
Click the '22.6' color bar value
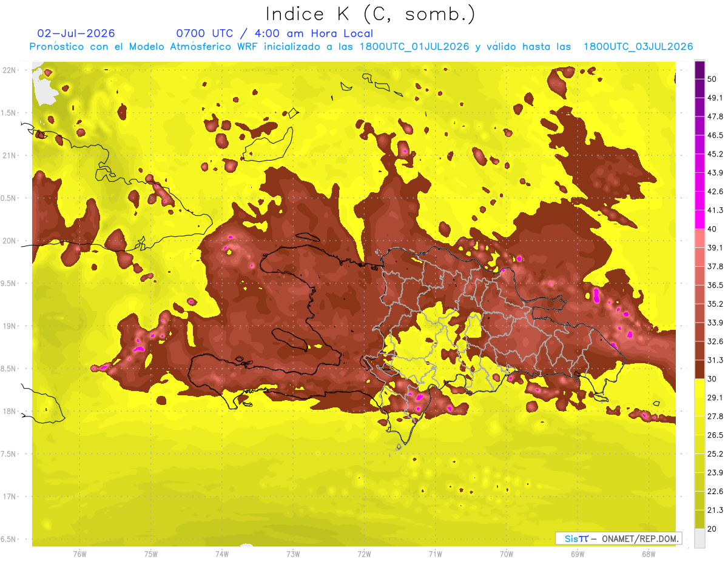[x=715, y=491]
